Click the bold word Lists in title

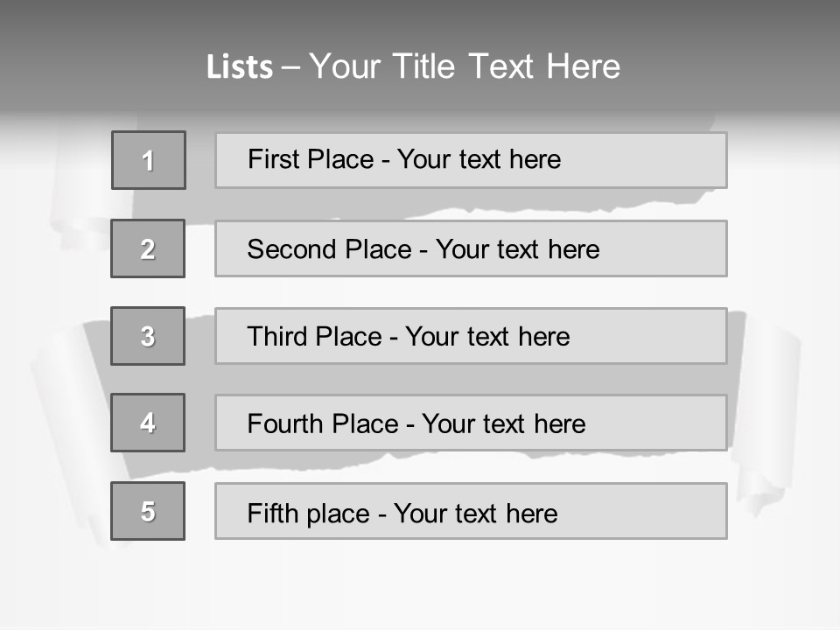coord(239,67)
